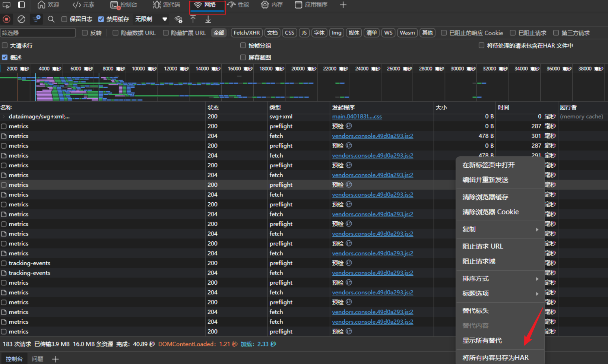Image resolution: width=608 pixels, height=364 pixels.
Task: Enable the 大请求行 checkbox
Action: (5, 45)
